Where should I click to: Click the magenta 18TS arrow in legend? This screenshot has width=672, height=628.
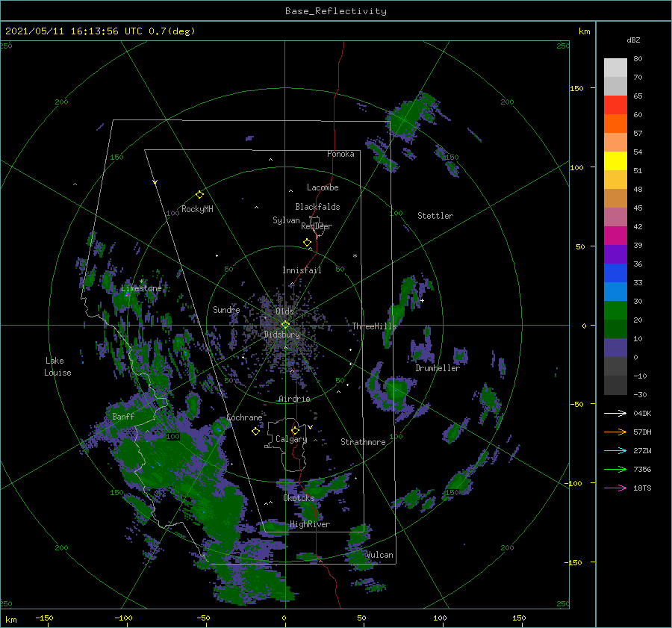click(615, 488)
